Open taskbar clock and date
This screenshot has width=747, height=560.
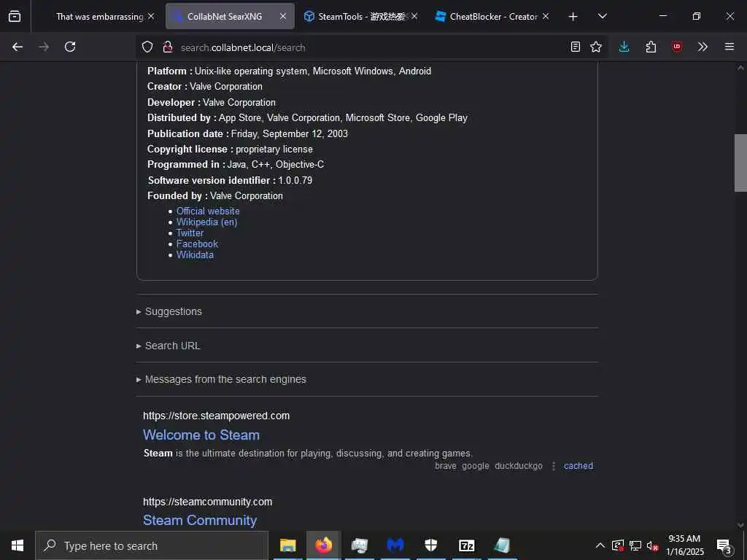pyautogui.click(x=684, y=545)
